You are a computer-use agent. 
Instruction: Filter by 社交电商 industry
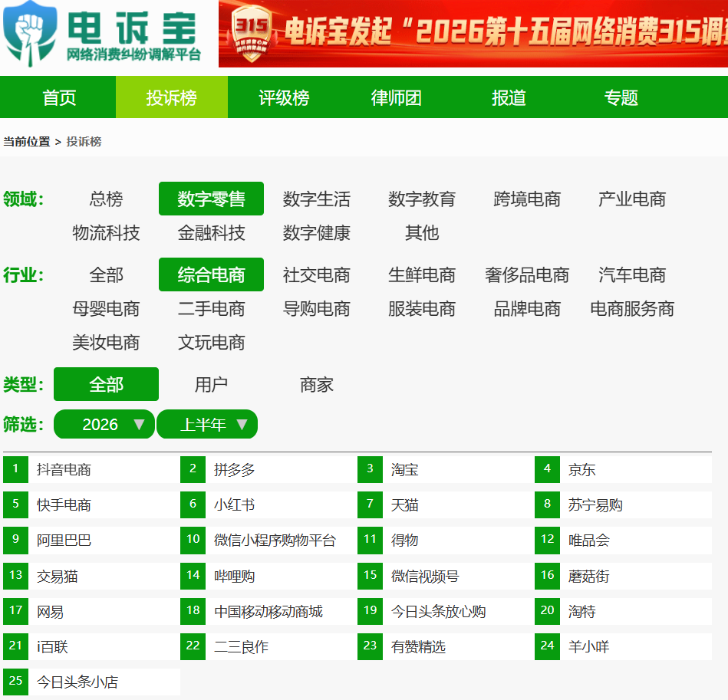point(317,275)
